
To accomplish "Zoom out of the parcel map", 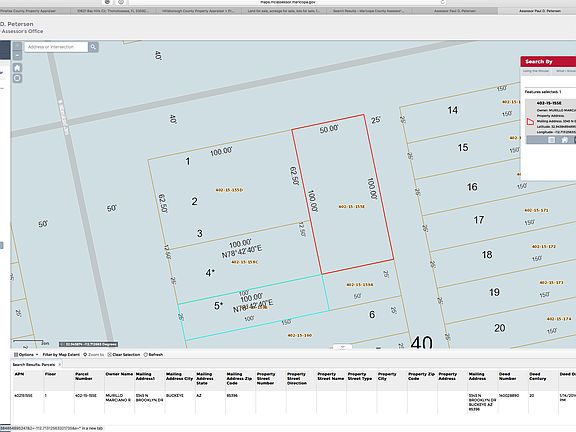I will [17, 55].
